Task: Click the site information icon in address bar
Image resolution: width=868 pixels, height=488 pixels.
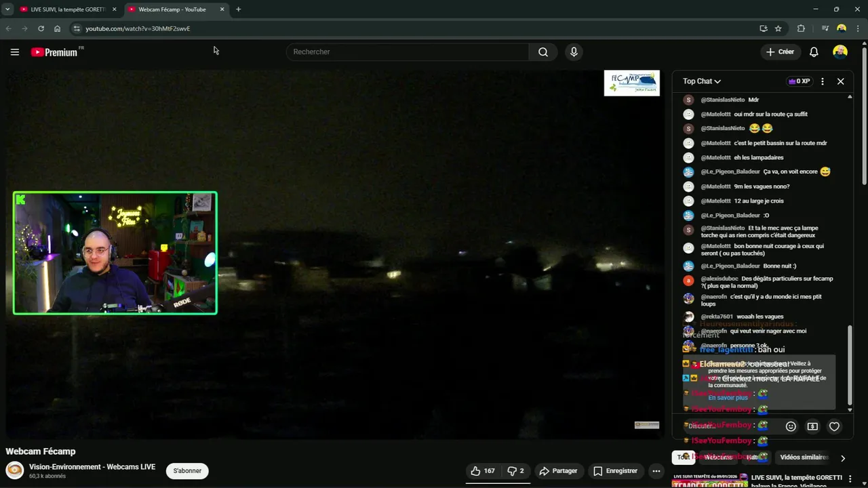Action: pos(77,28)
